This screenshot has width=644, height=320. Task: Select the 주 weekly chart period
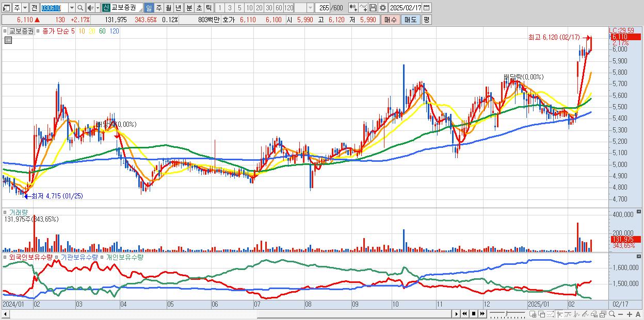[x=158, y=8]
